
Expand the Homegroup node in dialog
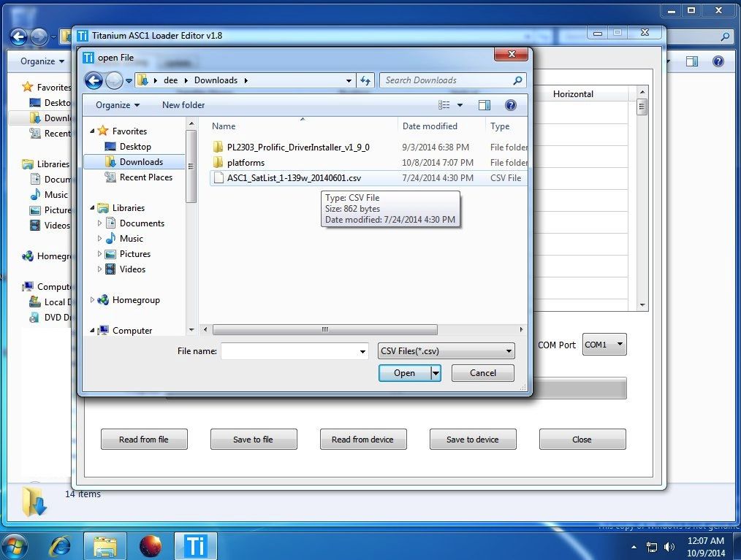pos(92,300)
